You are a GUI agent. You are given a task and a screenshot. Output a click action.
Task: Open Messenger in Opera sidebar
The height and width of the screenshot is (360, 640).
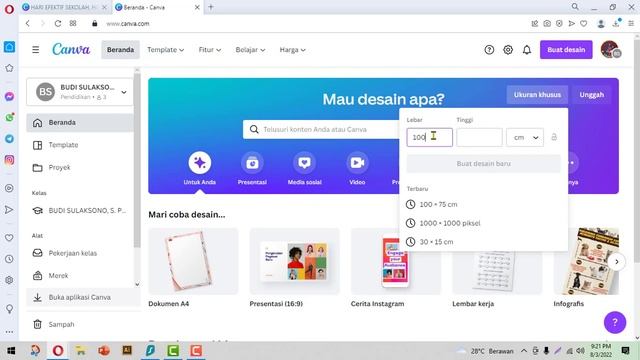click(x=9, y=97)
